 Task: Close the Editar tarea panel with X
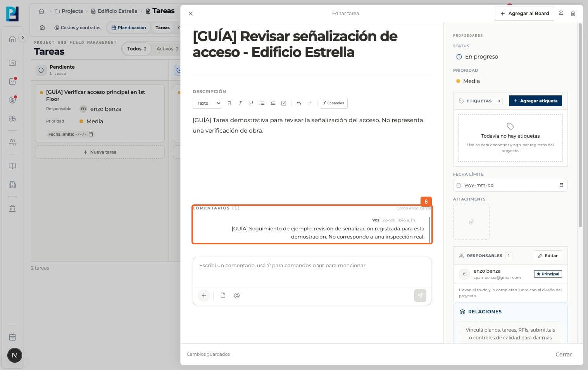191,14
